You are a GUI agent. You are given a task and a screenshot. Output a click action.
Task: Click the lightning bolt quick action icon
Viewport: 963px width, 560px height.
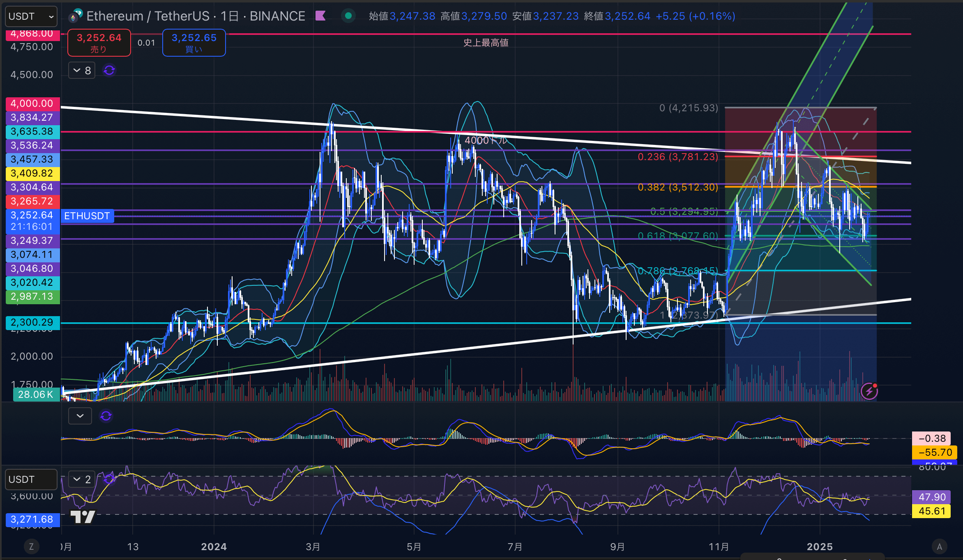pos(869,391)
